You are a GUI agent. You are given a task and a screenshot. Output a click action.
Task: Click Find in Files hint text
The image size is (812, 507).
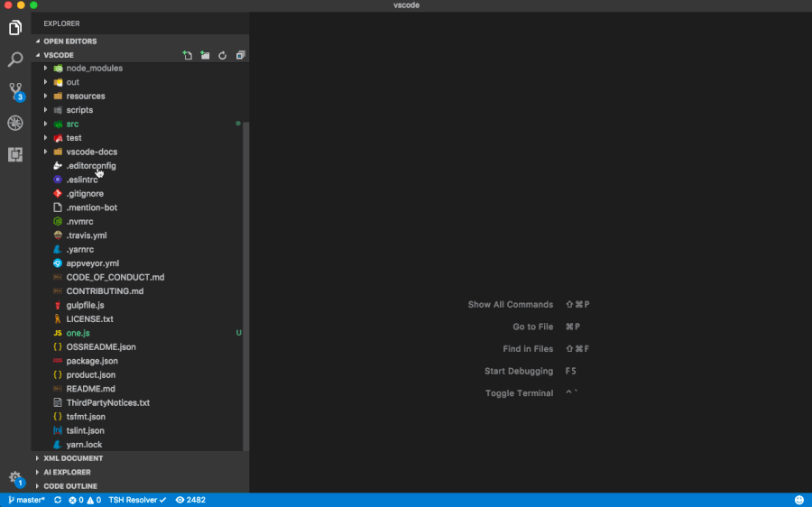(528, 349)
